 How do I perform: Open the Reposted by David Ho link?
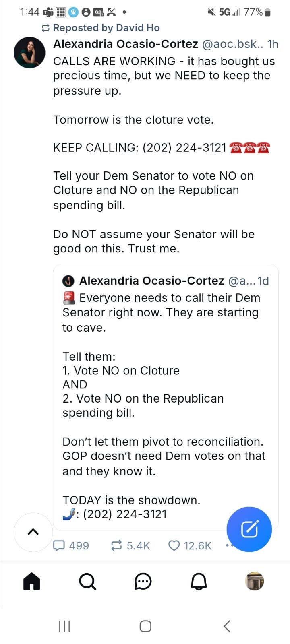click(x=106, y=28)
